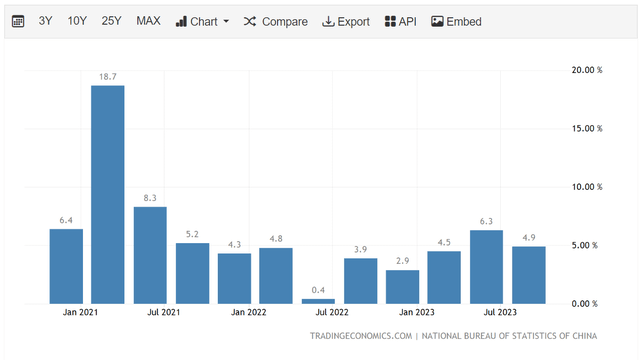640x360 pixels.
Task: Click the 4.9 bar near Jul 2023
Action: (529, 275)
